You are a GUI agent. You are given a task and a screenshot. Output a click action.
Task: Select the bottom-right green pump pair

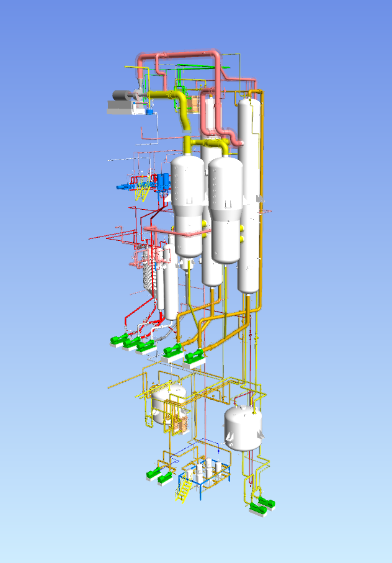[x=262, y=505]
